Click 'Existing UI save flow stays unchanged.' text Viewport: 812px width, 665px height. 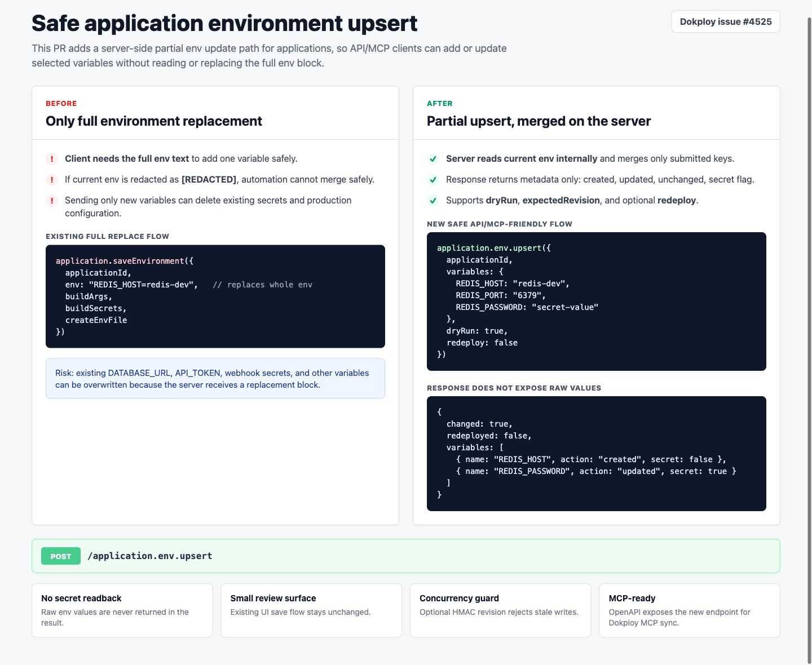pyautogui.click(x=301, y=612)
